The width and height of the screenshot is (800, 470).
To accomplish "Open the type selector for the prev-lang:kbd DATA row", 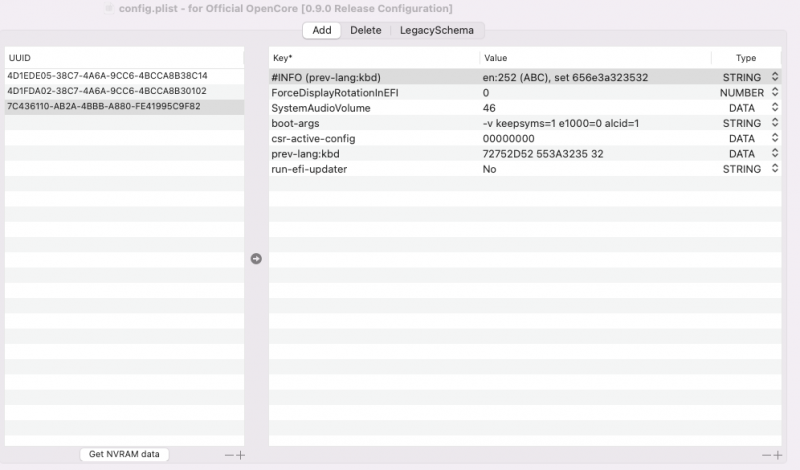I will [x=775, y=153].
